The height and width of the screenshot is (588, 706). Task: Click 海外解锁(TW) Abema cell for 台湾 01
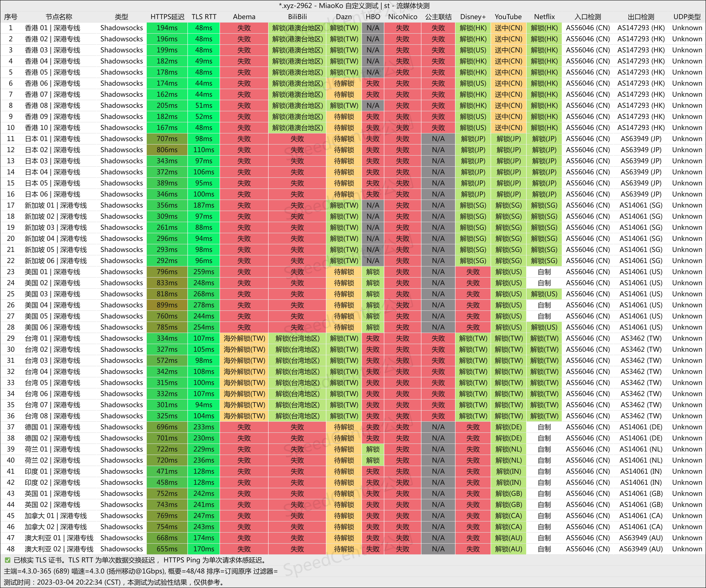244,338
